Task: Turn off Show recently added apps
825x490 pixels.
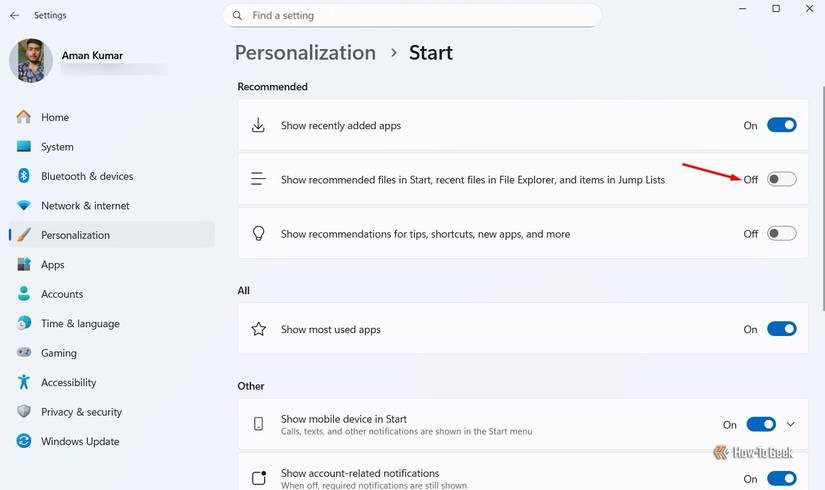Action: click(x=781, y=125)
